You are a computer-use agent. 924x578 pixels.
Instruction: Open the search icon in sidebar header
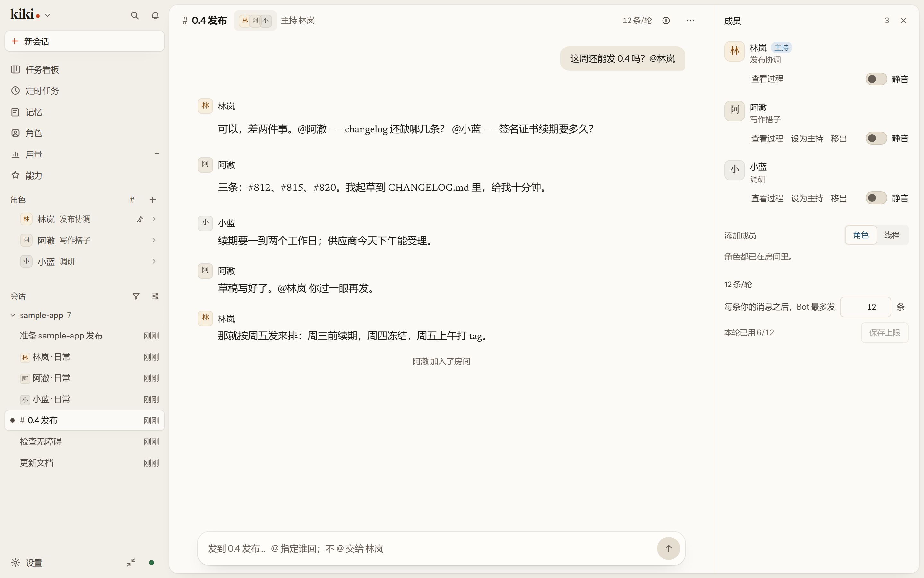click(x=134, y=15)
